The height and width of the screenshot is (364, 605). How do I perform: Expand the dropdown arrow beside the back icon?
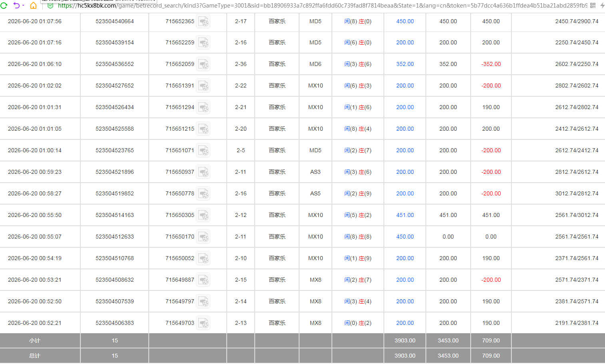click(23, 6)
